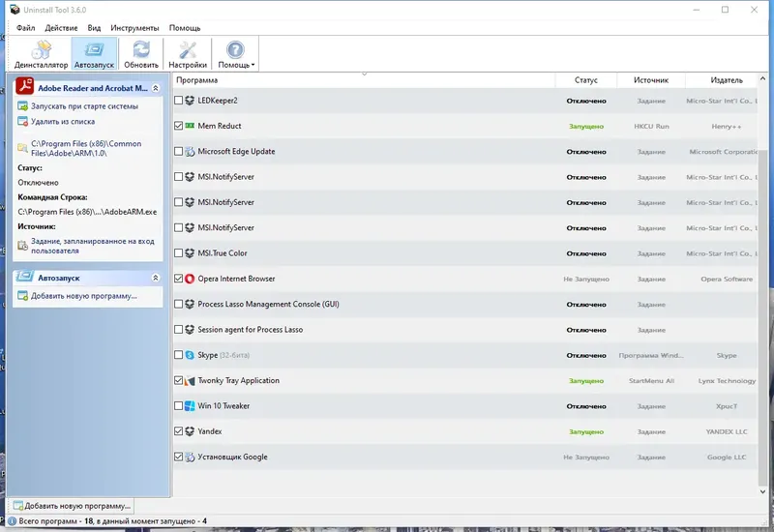This screenshot has height=532, width=774.
Task: Enable the MSI.True Color checkbox
Action: (179, 253)
